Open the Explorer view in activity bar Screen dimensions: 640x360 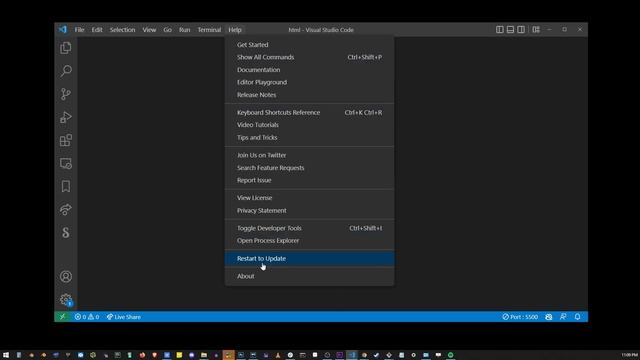pos(66,48)
